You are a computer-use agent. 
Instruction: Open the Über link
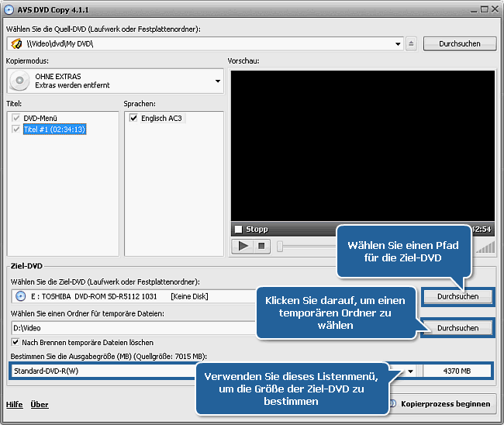coord(40,404)
